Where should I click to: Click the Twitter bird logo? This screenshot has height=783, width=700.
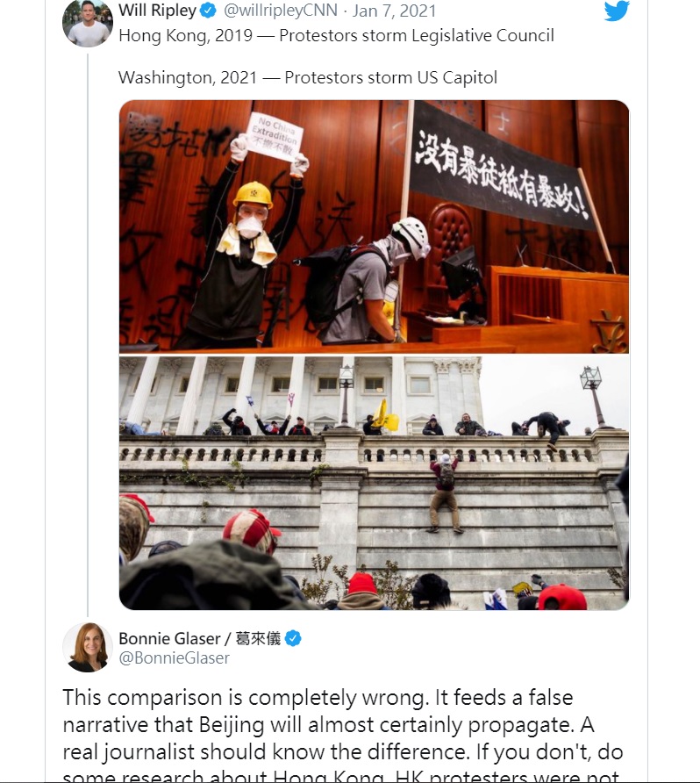pyautogui.click(x=616, y=11)
